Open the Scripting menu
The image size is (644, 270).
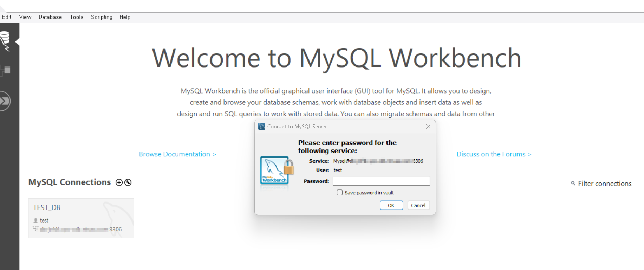point(102,17)
